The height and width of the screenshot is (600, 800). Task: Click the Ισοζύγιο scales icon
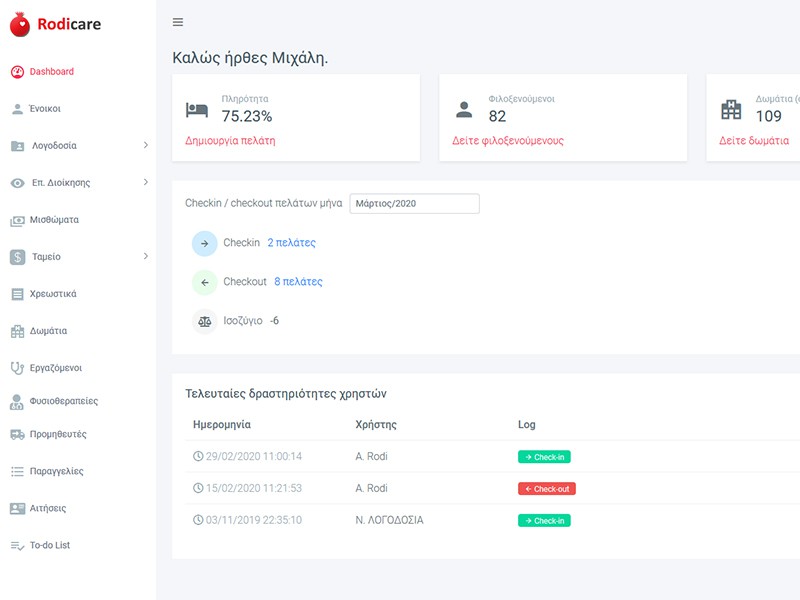click(x=206, y=320)
